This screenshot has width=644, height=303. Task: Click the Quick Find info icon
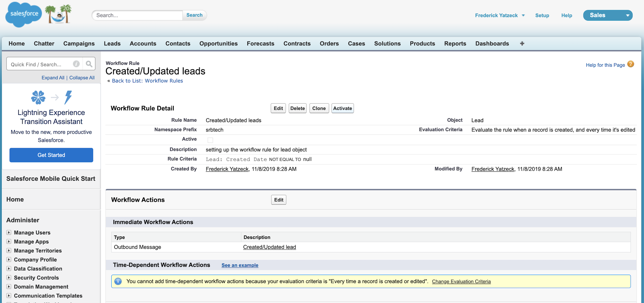(x=76, y=64)
